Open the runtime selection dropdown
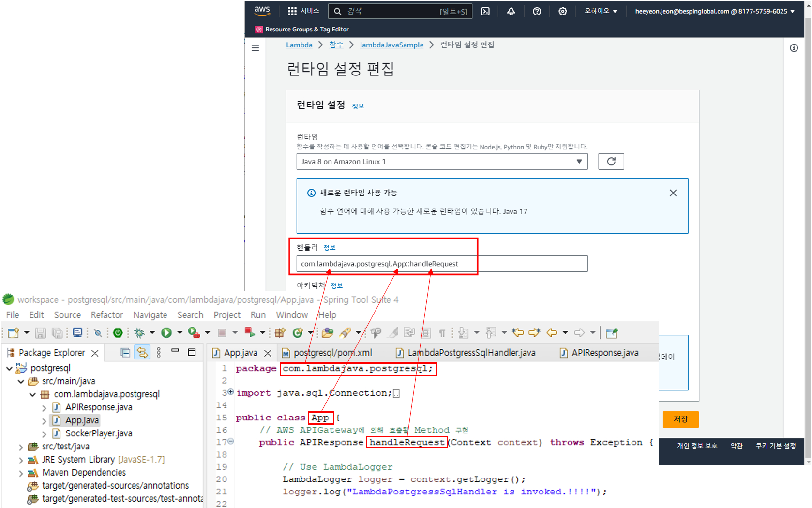Image resolution: width=812 pixels, height=508 pixels. [442, 162]
